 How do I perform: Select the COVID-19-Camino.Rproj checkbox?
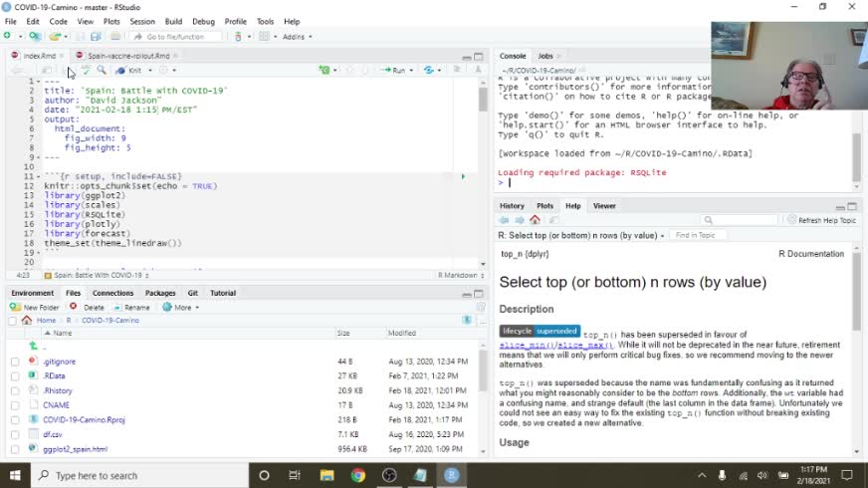coord(15,420)
